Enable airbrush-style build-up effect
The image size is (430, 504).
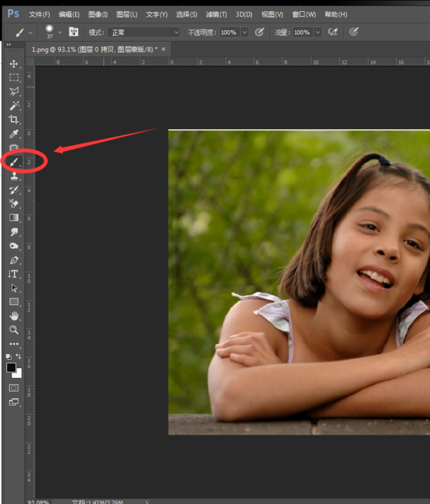(332, 32)
